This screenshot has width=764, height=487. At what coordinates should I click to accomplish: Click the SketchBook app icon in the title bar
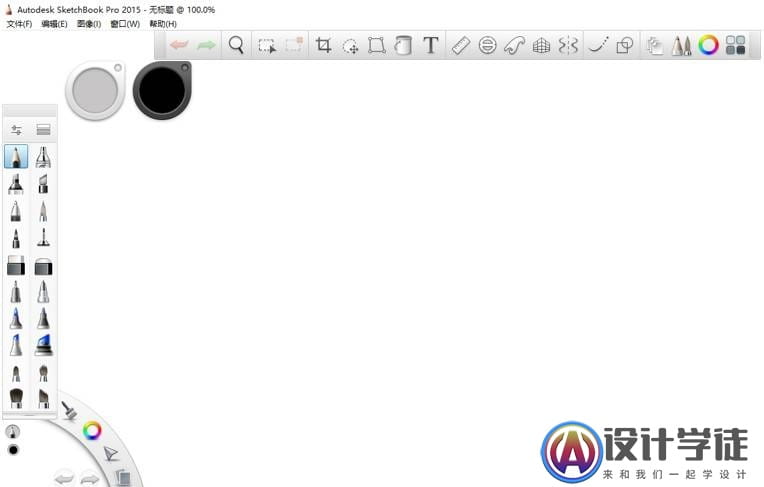8,9
